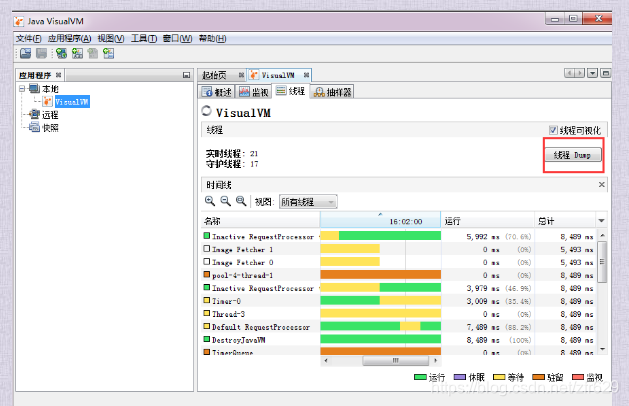Close the VisualVM document tab
629x406 pixels.
point(306,75)
